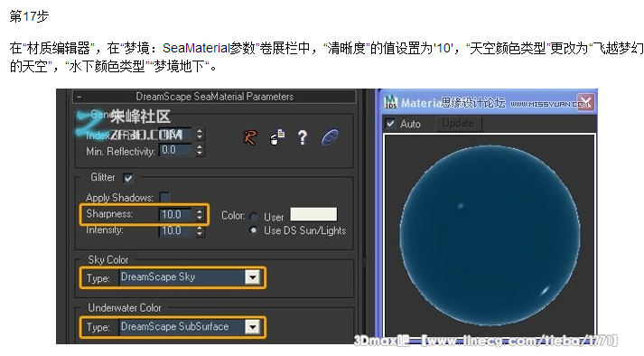Click the User glitter color swatch
This screenshot has height=356, width=644.
(x=313, y=214)
